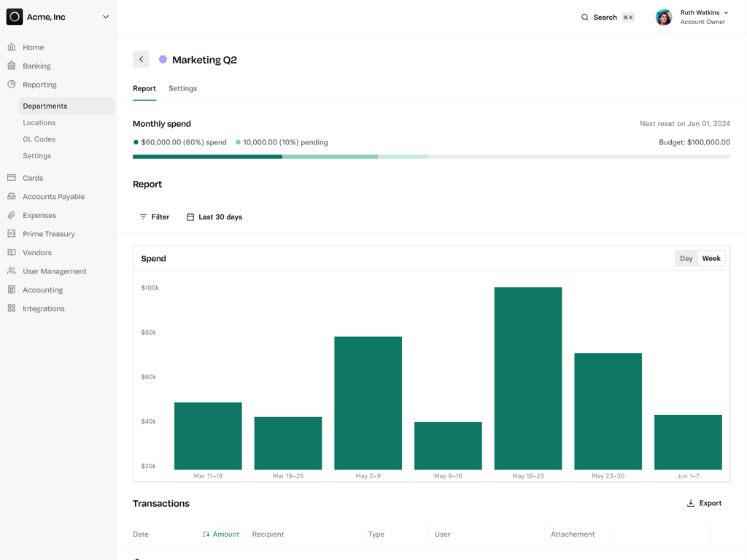
Task: Switch the Spend chart to Day view
Action: point(686,258)
